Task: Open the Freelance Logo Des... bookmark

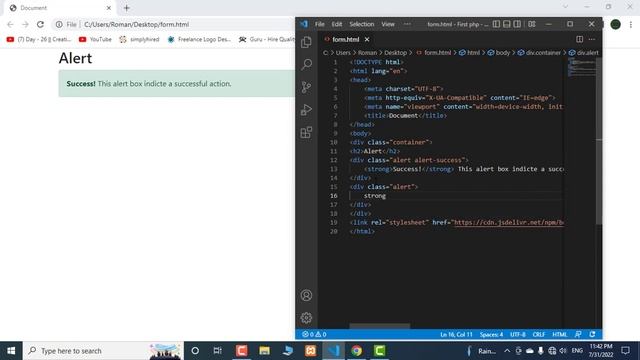Action: (x=199, y=39)
